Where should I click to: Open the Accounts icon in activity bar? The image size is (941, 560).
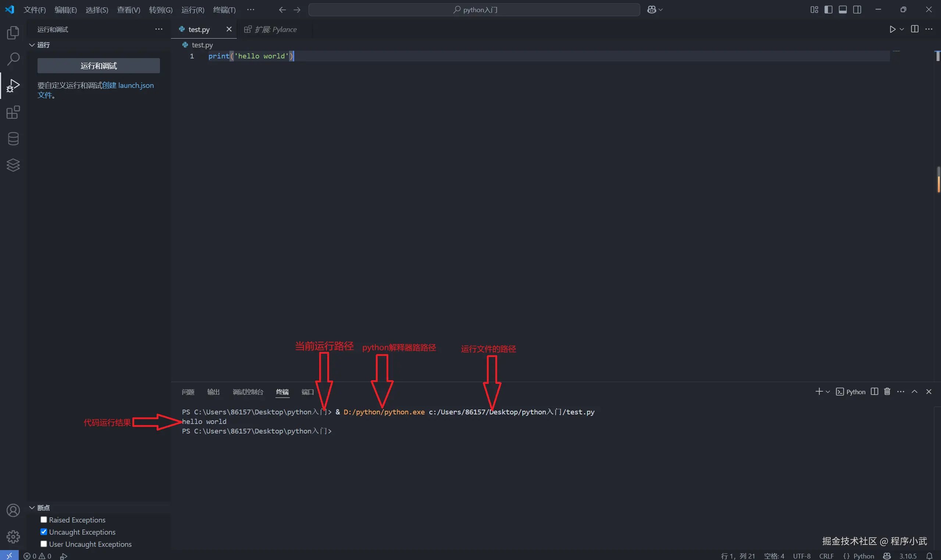point(13,511)
